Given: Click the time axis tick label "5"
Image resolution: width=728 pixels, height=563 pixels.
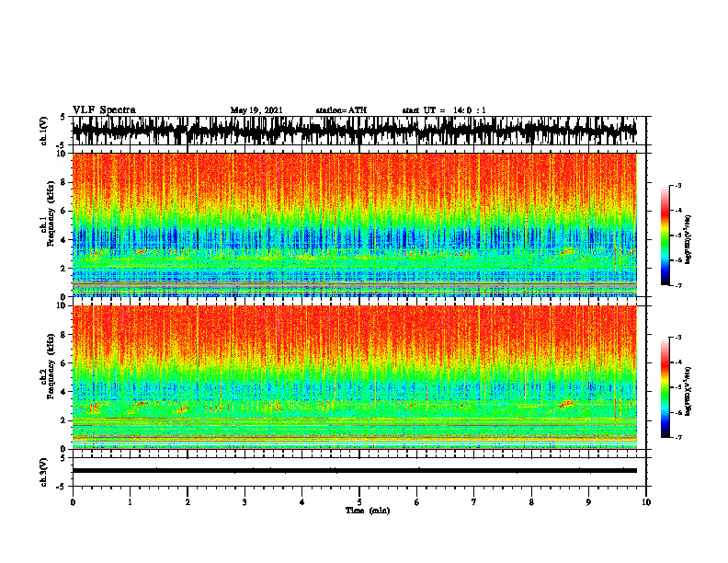Looking at the screenshot, I should [x=359, y=502].
